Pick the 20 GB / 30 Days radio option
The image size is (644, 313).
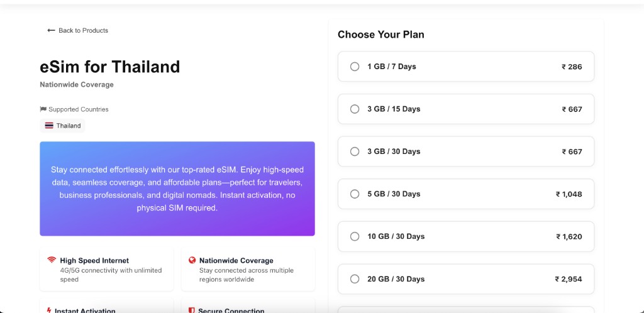(x=355, y=279)
